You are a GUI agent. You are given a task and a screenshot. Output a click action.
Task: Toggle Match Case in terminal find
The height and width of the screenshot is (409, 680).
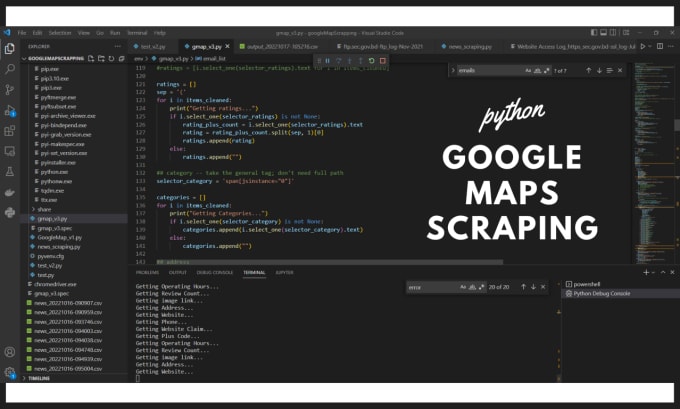[x=463, y=287]
